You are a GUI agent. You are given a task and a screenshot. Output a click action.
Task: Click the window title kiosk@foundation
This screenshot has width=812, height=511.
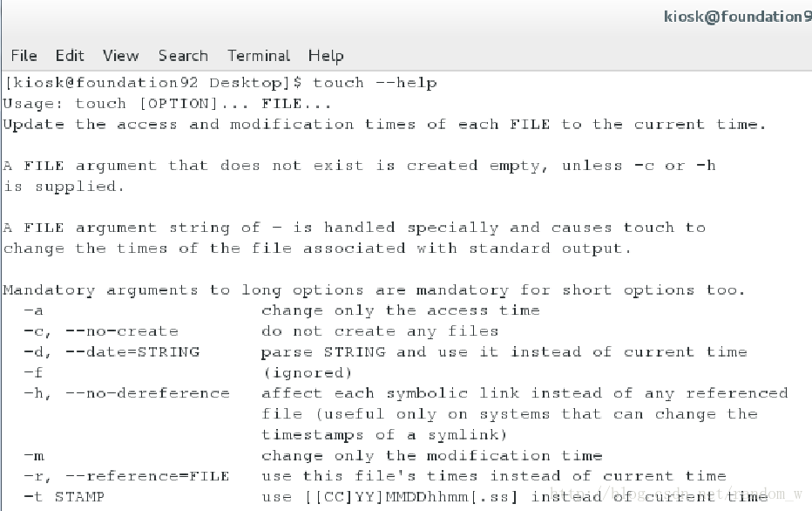click(x=737, y=17)
